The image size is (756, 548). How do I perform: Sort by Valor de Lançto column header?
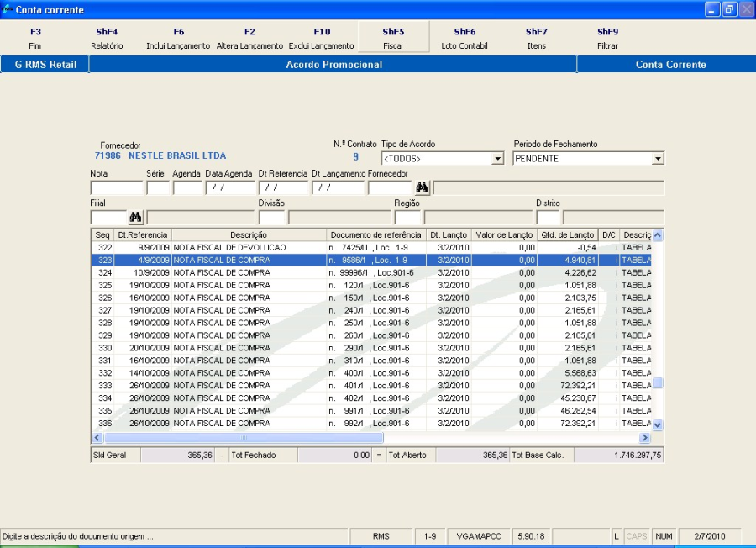tap(504, 234)
